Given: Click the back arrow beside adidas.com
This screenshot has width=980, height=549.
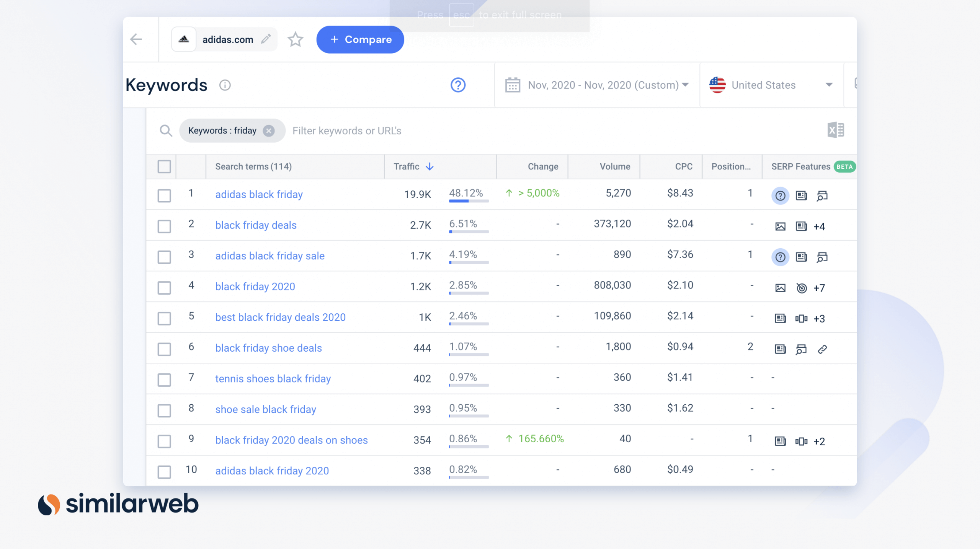Looking at the screenshot, I should [136, 39].
